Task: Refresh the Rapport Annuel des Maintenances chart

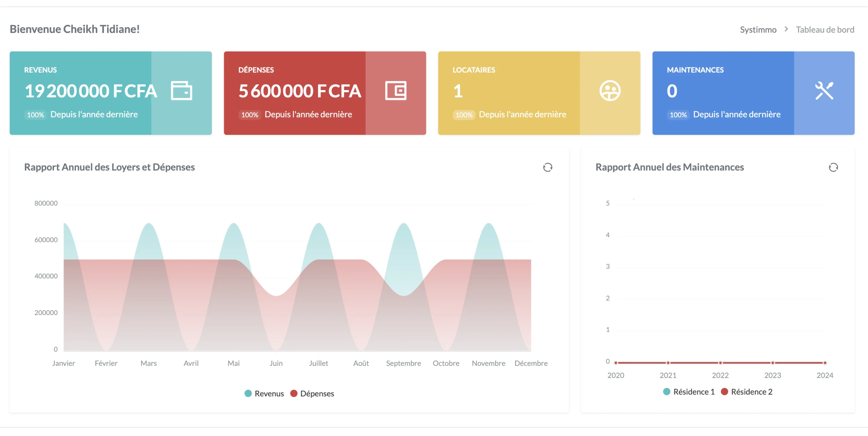Action: pyautogui.click(x=833, y=167)
